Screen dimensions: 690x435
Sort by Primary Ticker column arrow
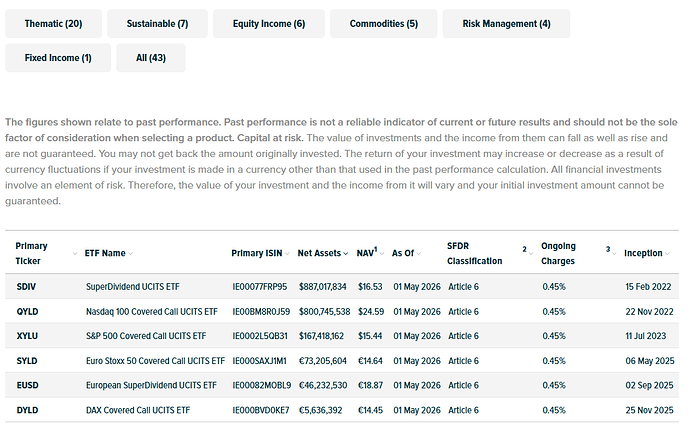75,254
